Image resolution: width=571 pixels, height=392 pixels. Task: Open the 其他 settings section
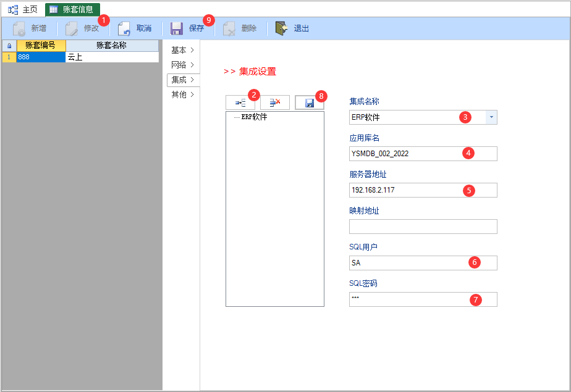pyautogui.click(x=183, y=95)
